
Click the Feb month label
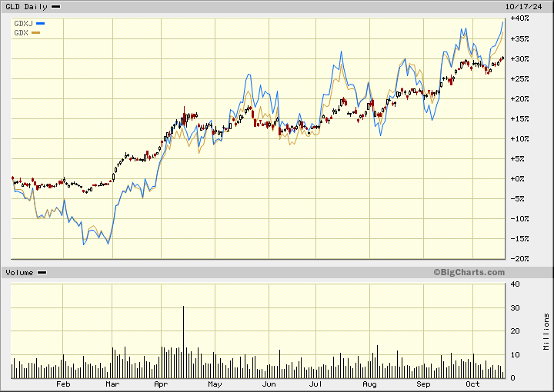63,384
